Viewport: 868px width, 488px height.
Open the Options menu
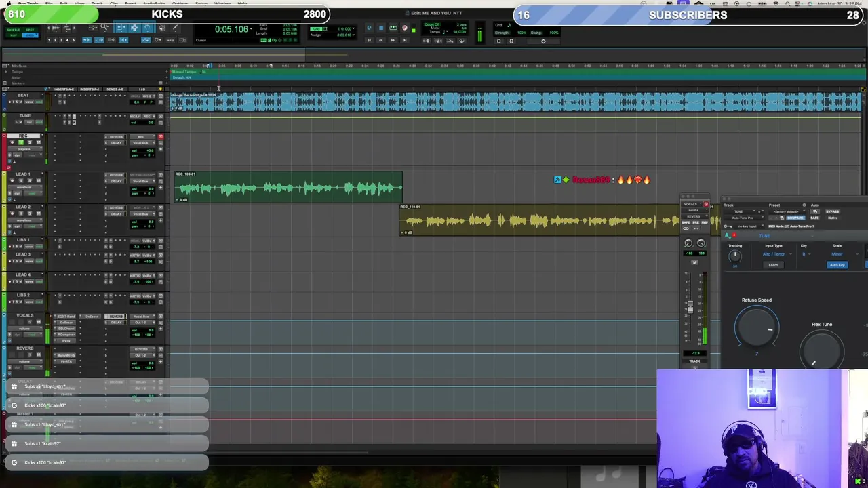(180, 3)
